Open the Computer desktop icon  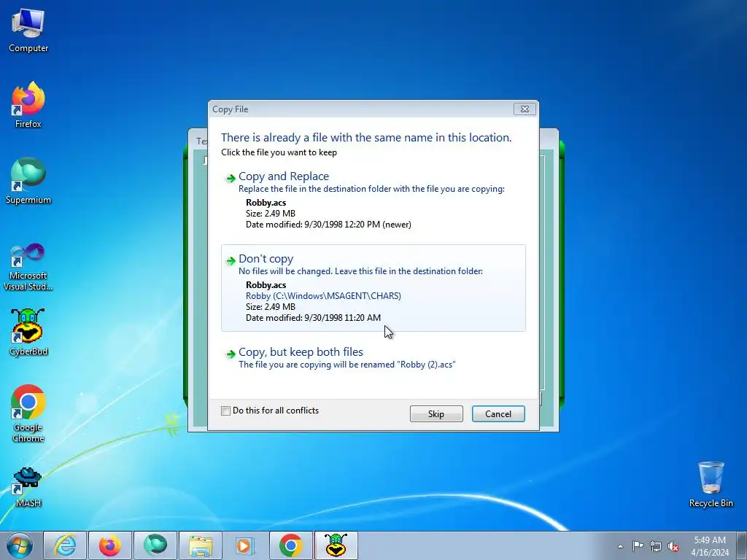[x=28, y=31]
